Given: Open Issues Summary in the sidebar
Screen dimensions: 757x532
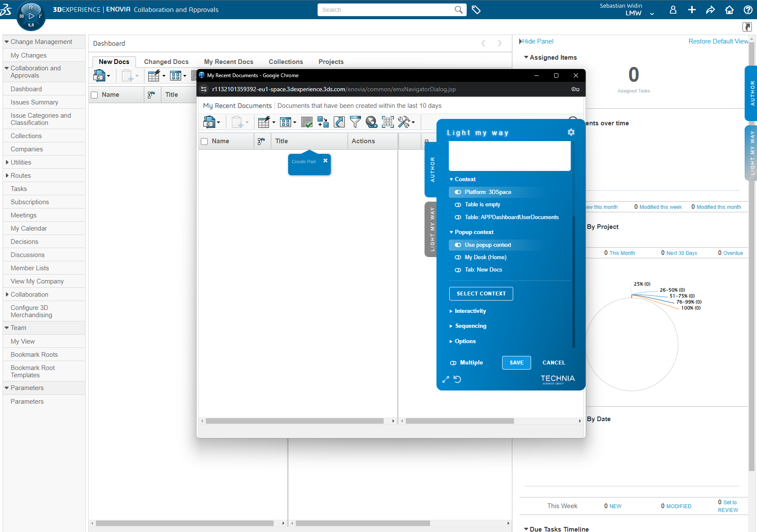Looking at the screenshot, I should coord(34,102).
